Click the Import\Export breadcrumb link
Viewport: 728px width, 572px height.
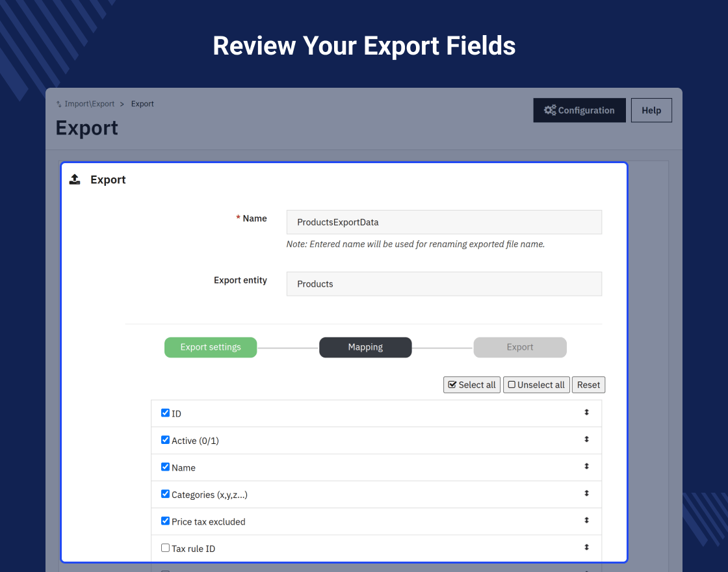click(89, 104)
